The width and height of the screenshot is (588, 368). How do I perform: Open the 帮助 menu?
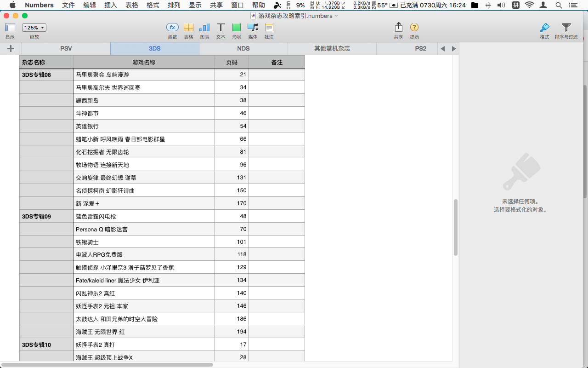pos(259,5)
